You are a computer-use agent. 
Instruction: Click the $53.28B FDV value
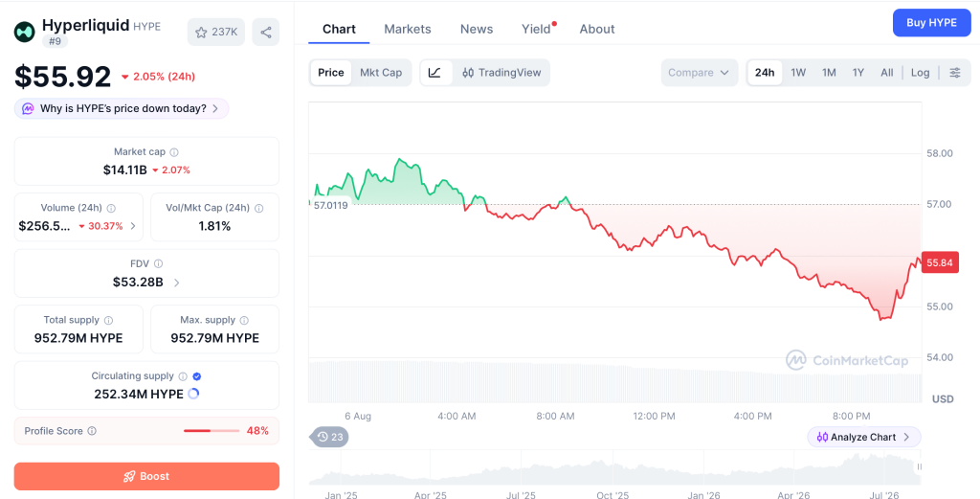[x=138, y=283]
